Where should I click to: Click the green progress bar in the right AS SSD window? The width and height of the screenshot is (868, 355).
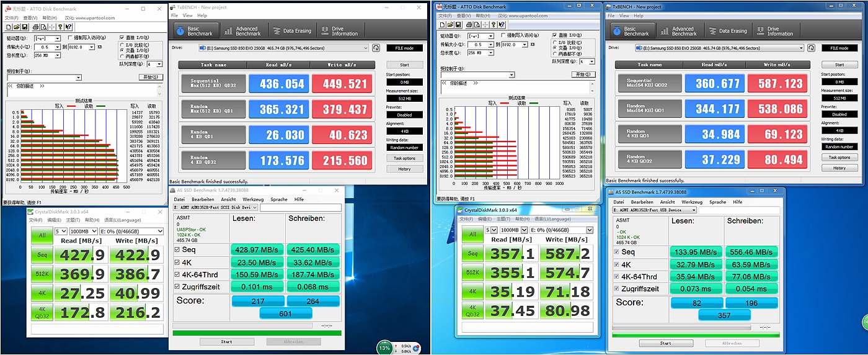(696, 335)
